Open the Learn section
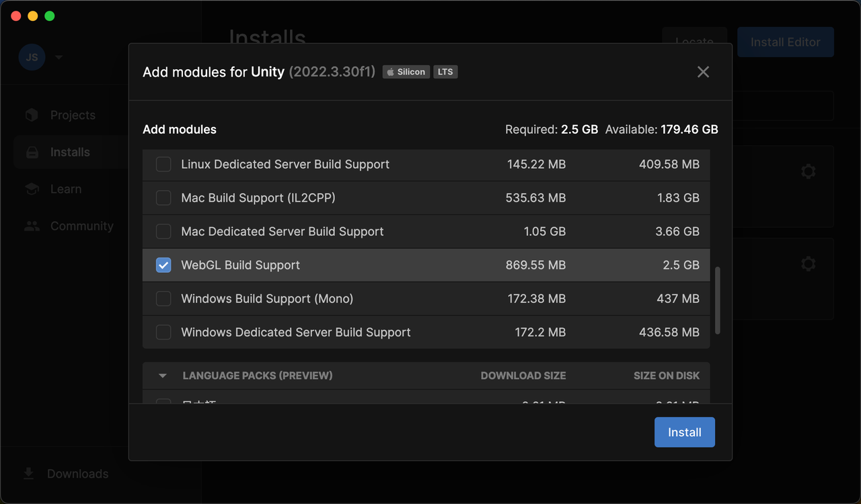The height and width of the screenshot is (504, 861). coord(66,189)
